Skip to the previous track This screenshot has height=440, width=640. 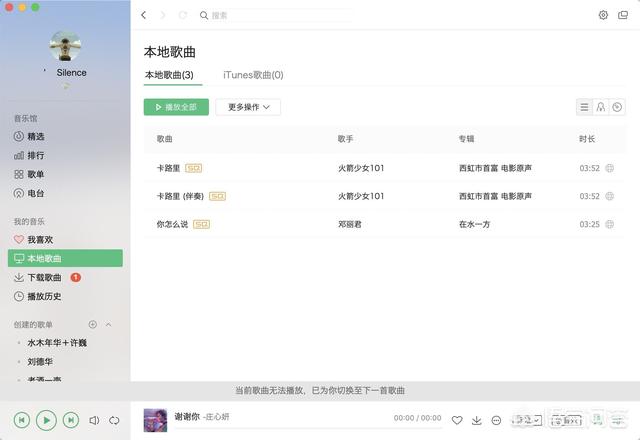pyautogui.click(x=22, y=420)
